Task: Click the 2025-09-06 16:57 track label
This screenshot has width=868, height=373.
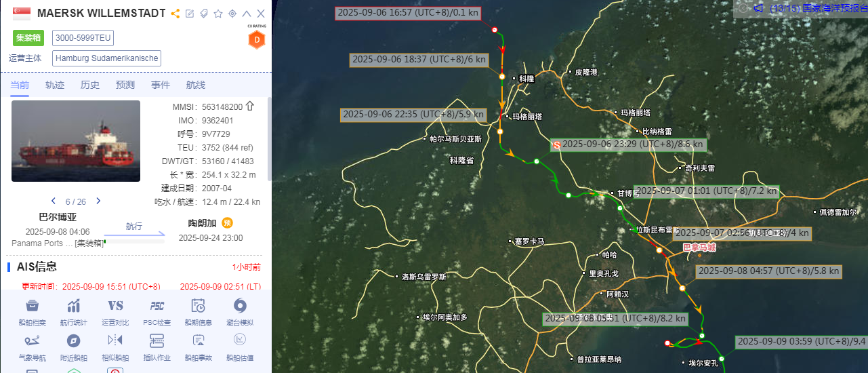Action: [408, 12]
